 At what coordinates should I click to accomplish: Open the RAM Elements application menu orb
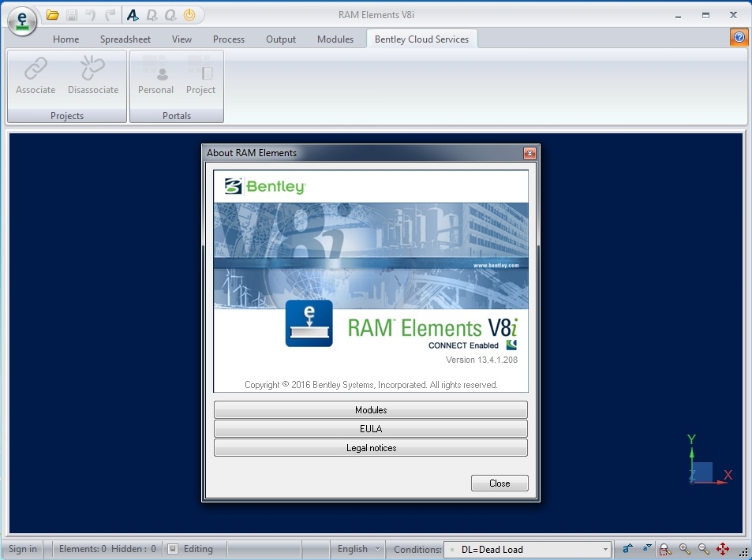click(21, 21)
